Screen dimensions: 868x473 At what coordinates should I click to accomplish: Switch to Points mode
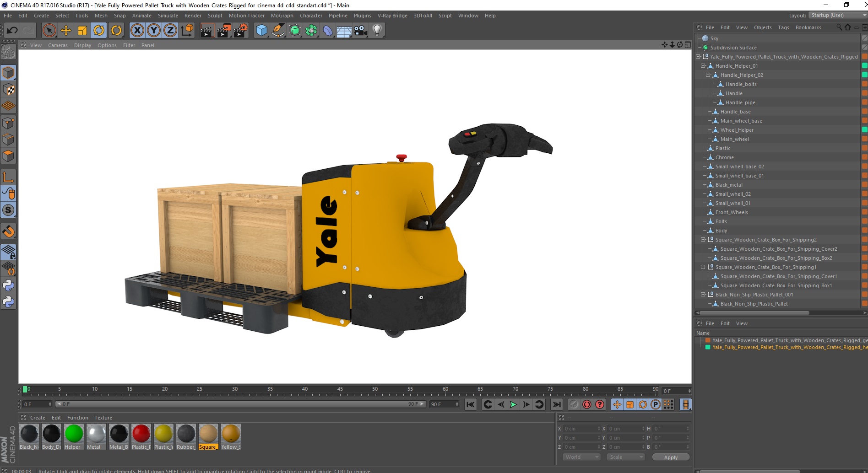(x=8, y=123)
